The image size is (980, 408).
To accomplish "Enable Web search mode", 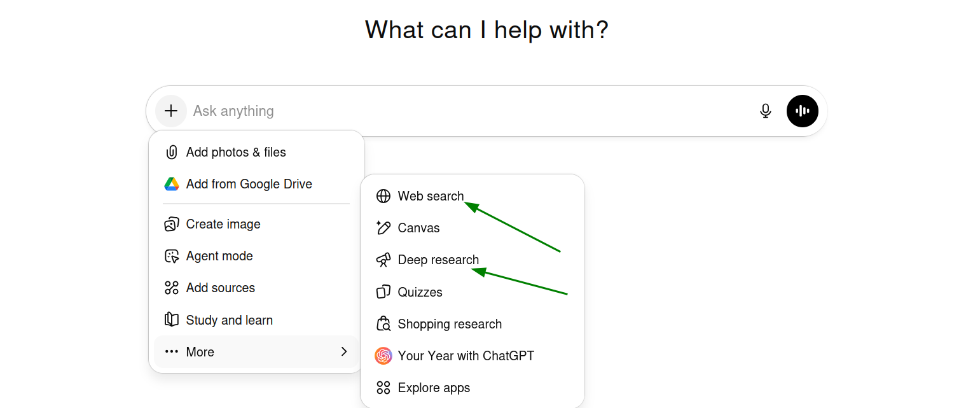I will tap(431, 196).
